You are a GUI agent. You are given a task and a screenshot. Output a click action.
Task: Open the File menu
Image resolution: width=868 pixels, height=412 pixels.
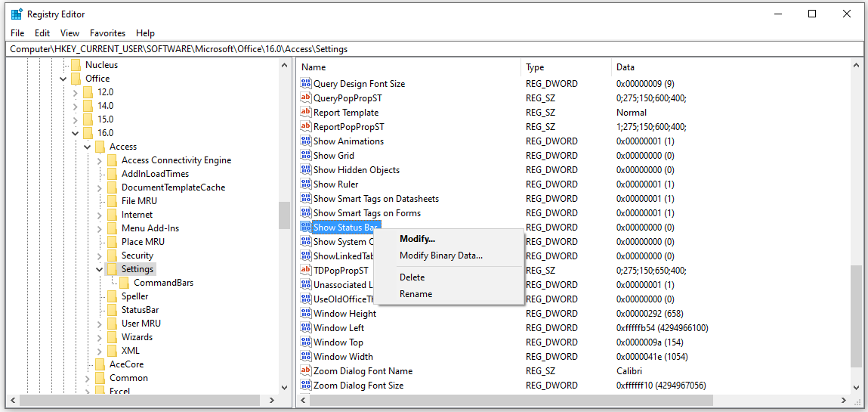coord(17,33)
